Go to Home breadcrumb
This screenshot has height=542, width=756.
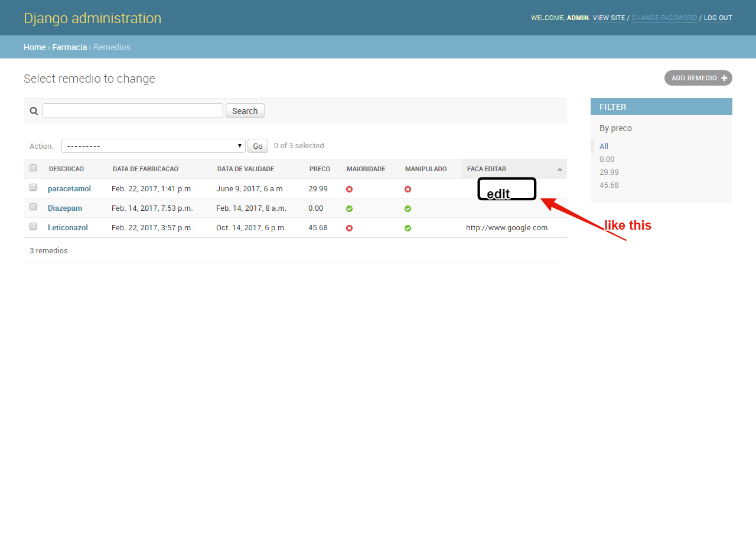pyautogui.click(x=35, y=47)
